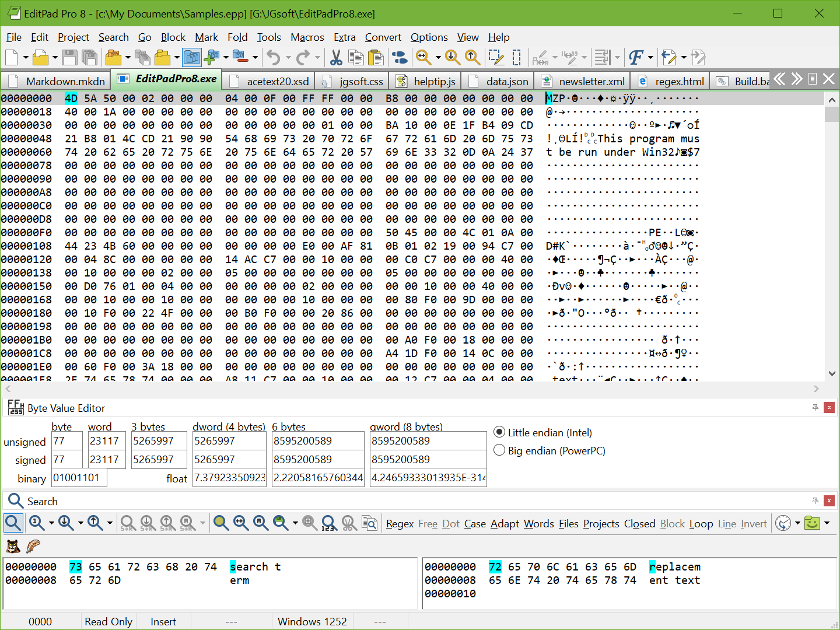The height and width of the screenshot is (630, 840).
Task: Click the Find First magnifier icon
Action: pyautogui.click(x=37, y=523)
